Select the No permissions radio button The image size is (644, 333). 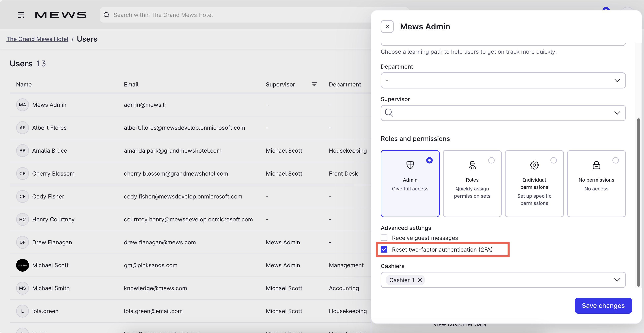coord(615,160)
